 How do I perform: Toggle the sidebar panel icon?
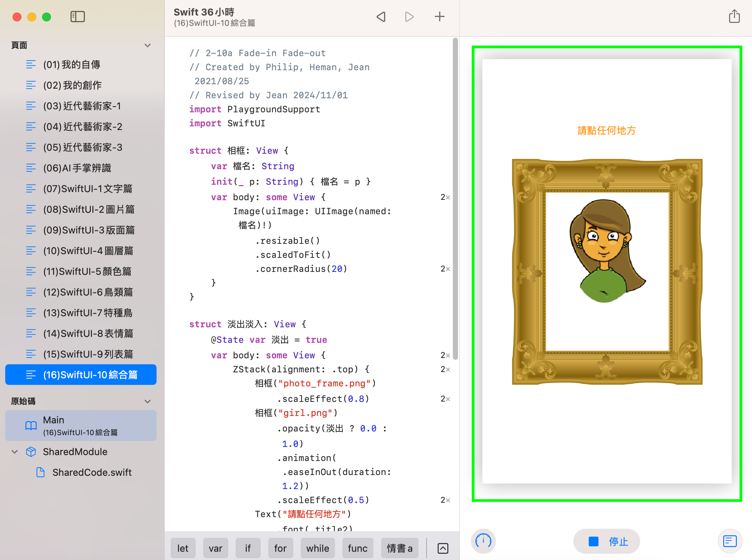point(78,17)
